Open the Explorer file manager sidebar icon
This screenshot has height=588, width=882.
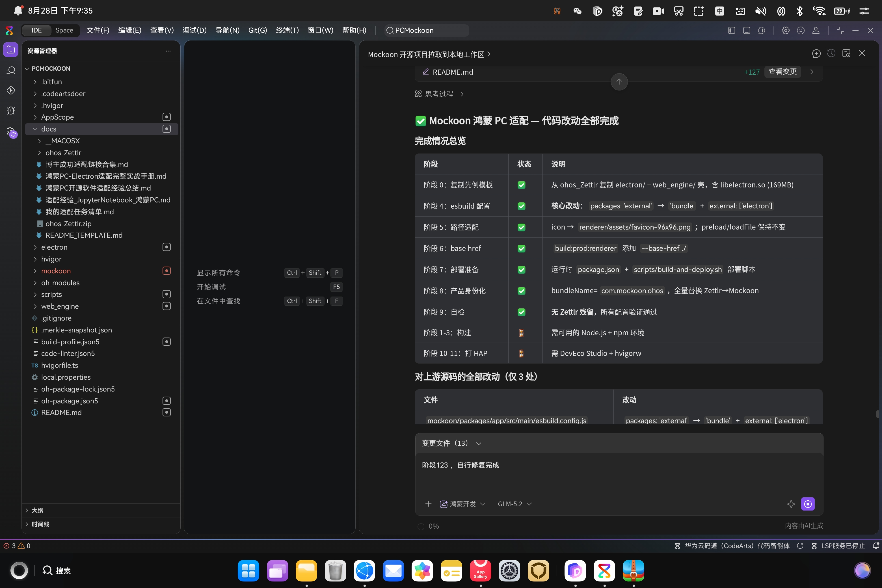pos(11,50)
